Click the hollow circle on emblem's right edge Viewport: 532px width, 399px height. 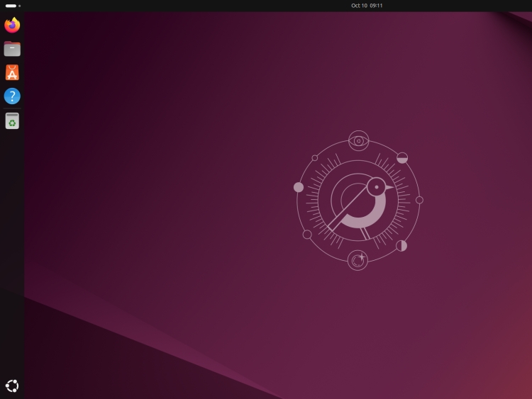click(x=419, y=200)
